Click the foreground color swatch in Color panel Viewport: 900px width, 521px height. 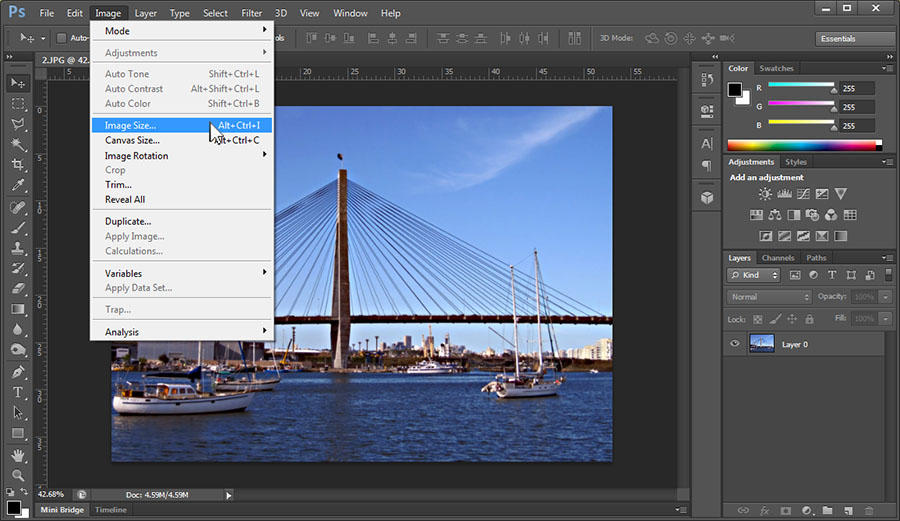click(735, 89)
